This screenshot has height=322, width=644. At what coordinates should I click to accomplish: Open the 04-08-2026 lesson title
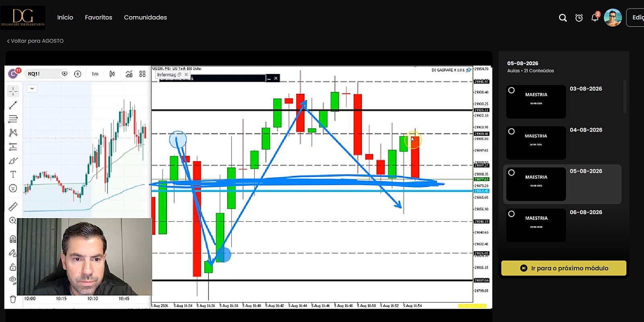tap(586, 130)
